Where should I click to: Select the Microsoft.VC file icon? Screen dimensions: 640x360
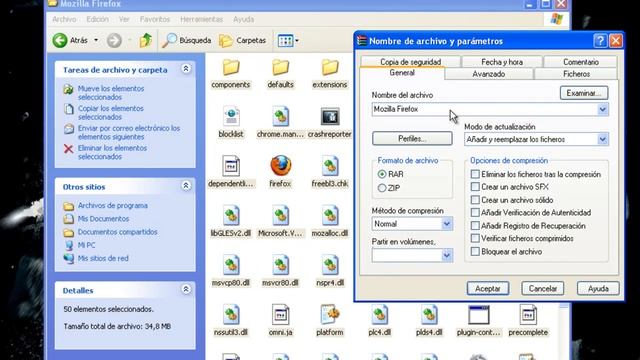coord(280,216)
